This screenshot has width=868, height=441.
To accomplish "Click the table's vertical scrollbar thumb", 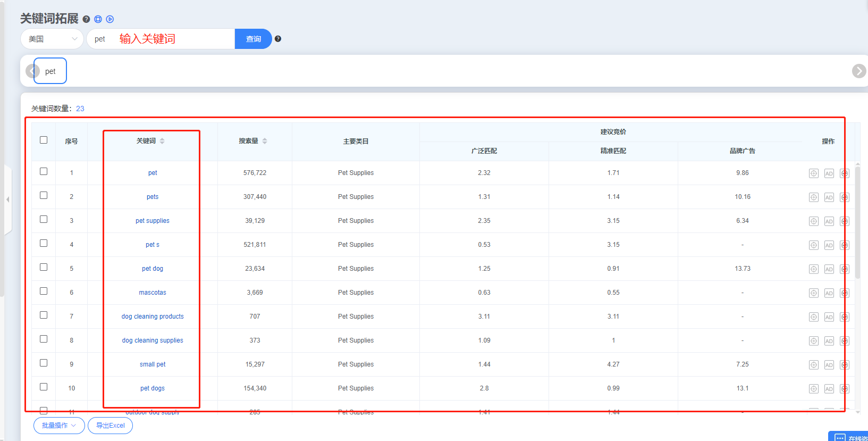I will click(857, 222).
